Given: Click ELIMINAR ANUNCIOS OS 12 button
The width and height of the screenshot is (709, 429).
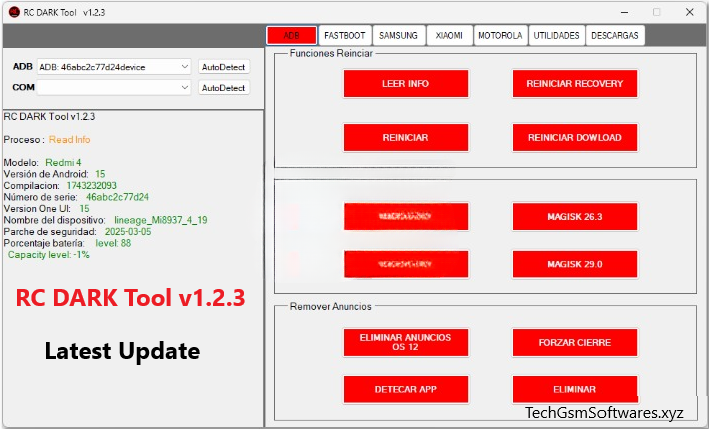Looking at the screenshot, I should pos(406,342).
